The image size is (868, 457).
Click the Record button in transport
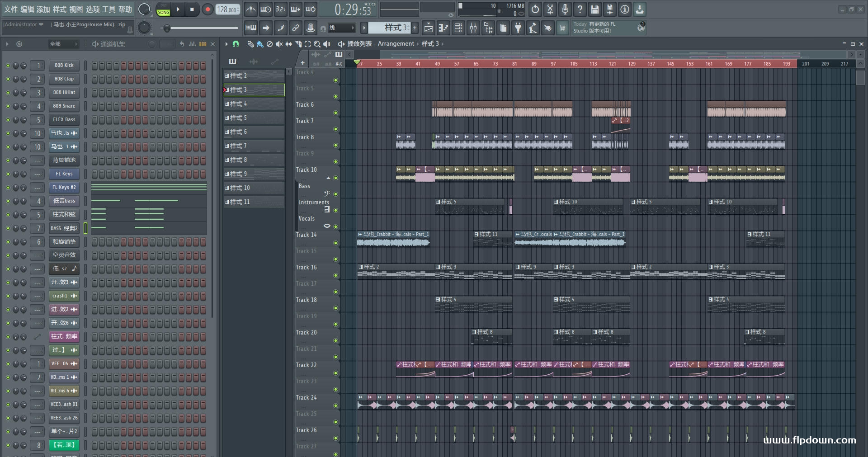tap(208, 9)
